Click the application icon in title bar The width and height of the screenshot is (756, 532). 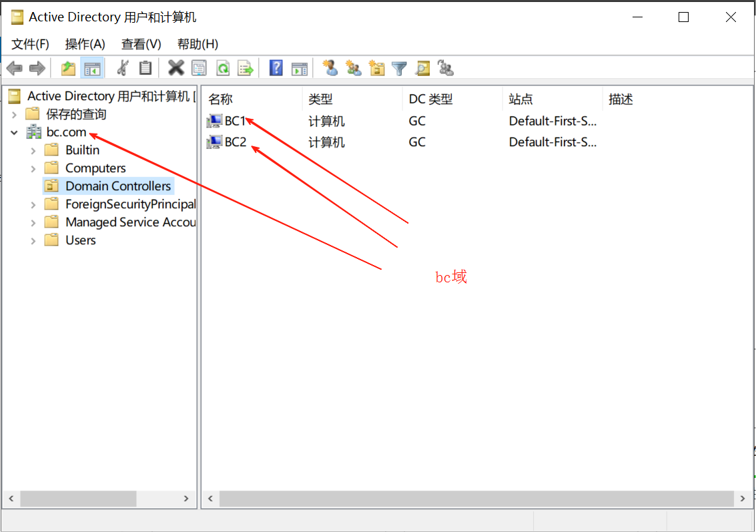pyautogui.click(x=17, y=17)
